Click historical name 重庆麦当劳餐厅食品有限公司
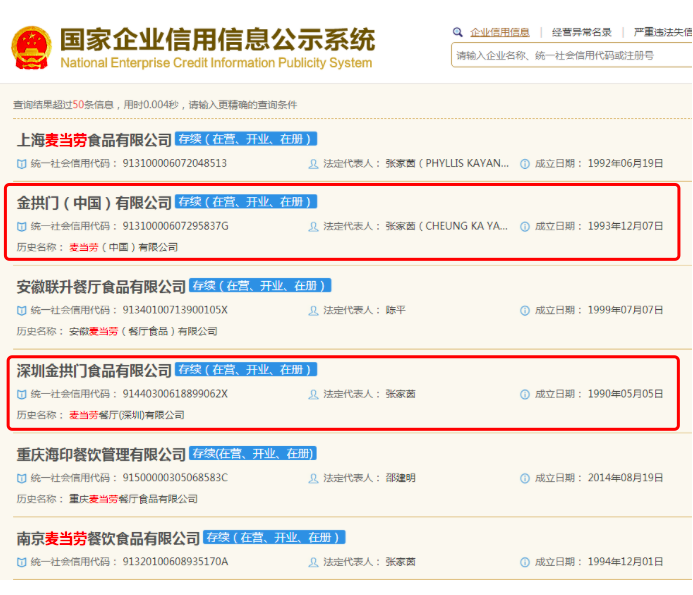The height and width of the screenshot is (595, 693). click(133, 499)
